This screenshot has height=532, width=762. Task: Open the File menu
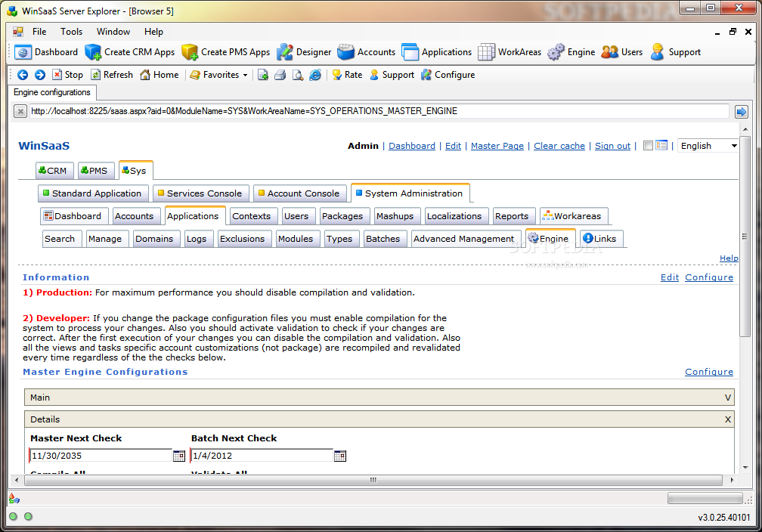[x=39, y=32]
